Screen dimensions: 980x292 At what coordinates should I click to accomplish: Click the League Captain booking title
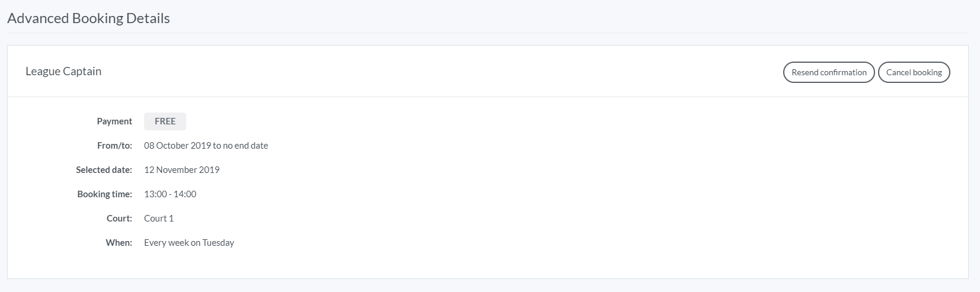[63, 71]
